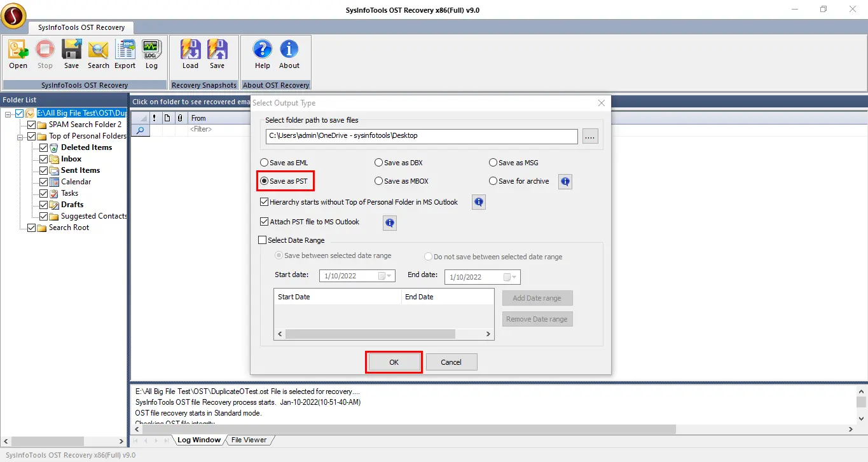Click right arrow of Folder List scrollbar
The width and height of the screenshot is (868, 462).
121,441
